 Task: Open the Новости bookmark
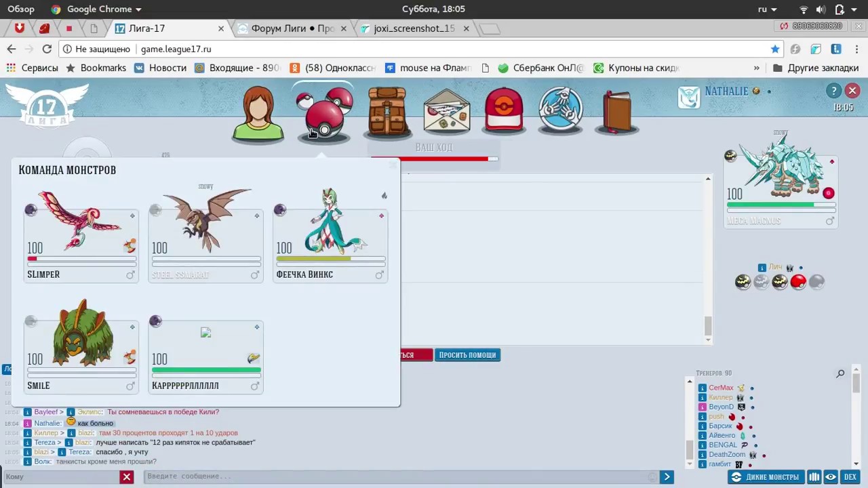tap(160, 68)
